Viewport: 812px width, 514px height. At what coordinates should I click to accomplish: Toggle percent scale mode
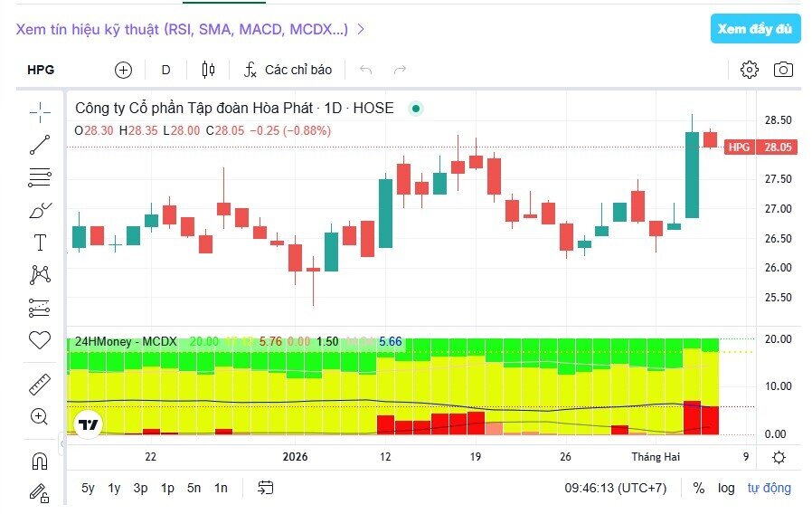point(699,488)
